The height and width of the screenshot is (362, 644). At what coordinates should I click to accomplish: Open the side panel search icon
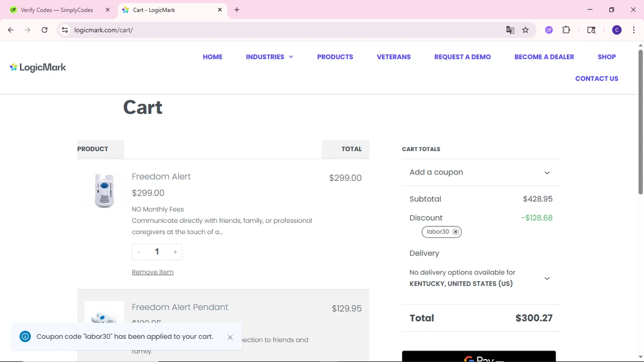pos(591,30)
